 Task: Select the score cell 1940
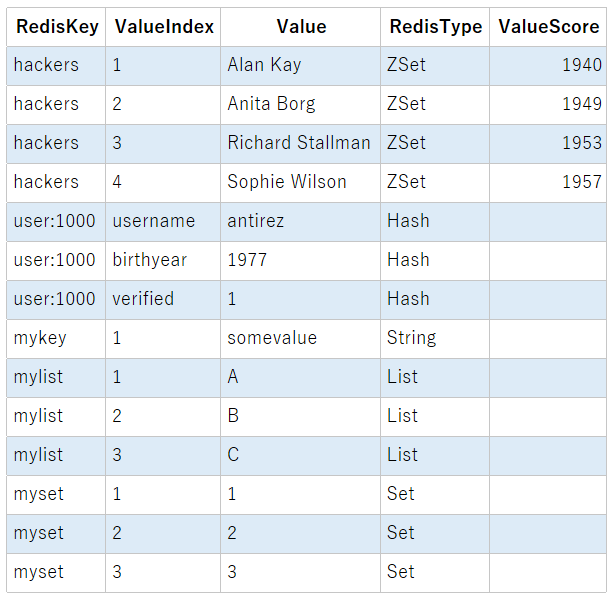point(548,66)
